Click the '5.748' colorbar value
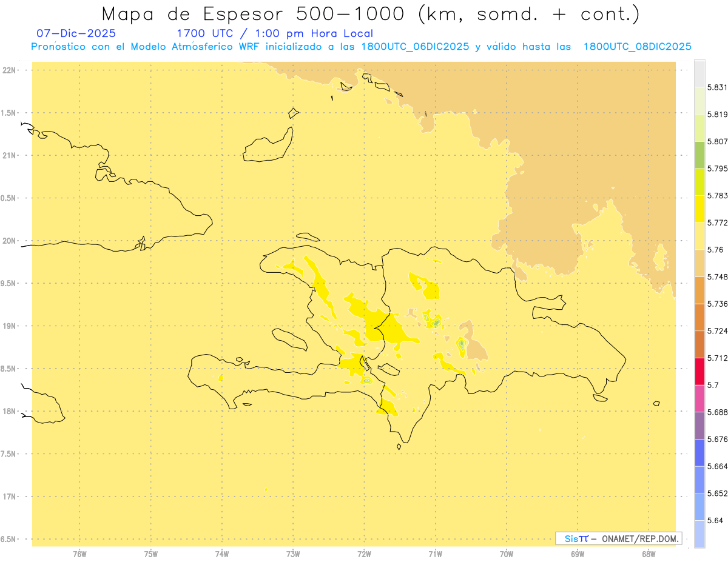The image size is (728, 562). coord(717,276)
